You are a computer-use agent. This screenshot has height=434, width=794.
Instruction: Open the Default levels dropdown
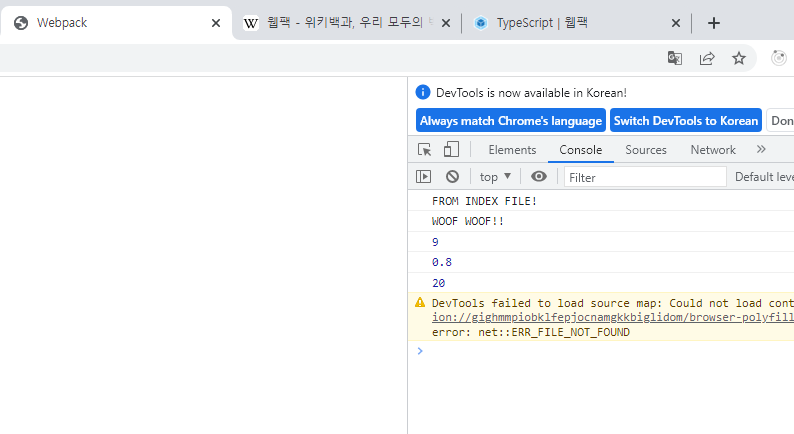point(764,177)
